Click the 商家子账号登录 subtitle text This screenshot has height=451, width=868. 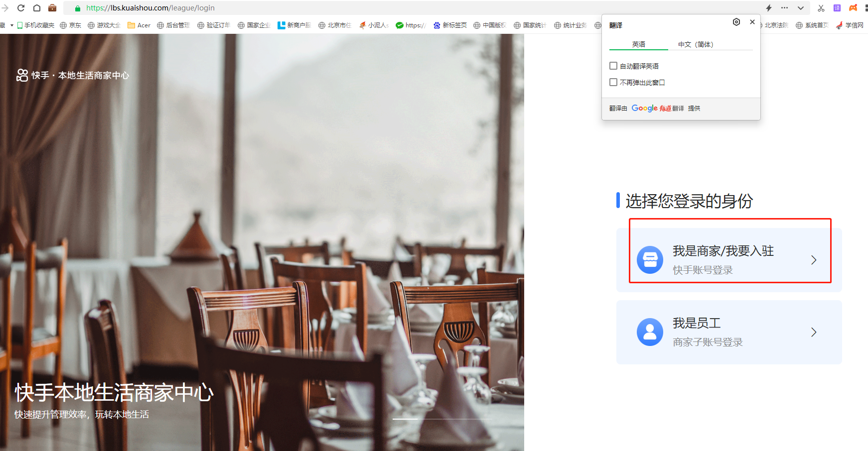coord(708,342)
